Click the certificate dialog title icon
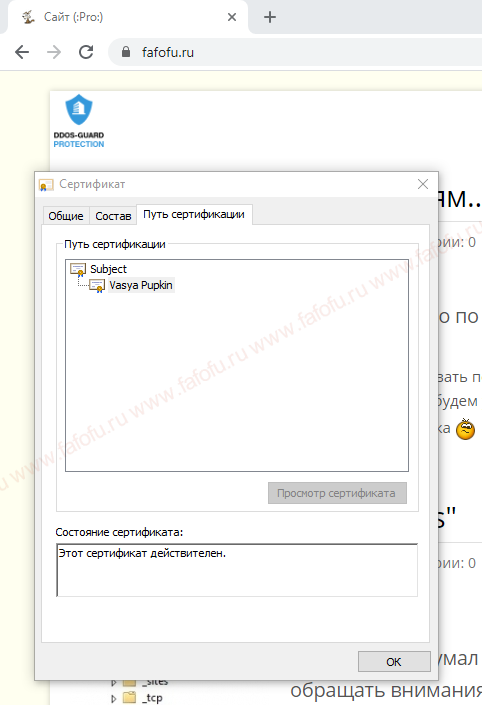The width and height of the screenshot is (482, 705). click(46, 184)
